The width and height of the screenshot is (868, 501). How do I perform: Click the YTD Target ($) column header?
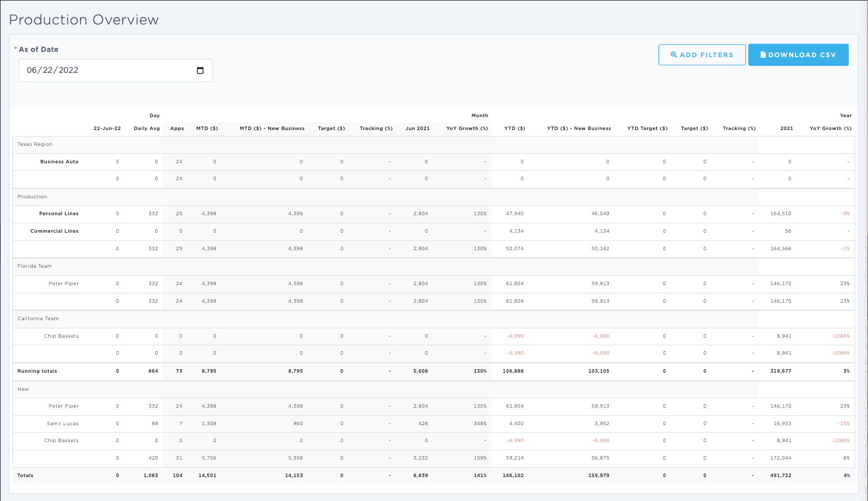coord(647,128)
